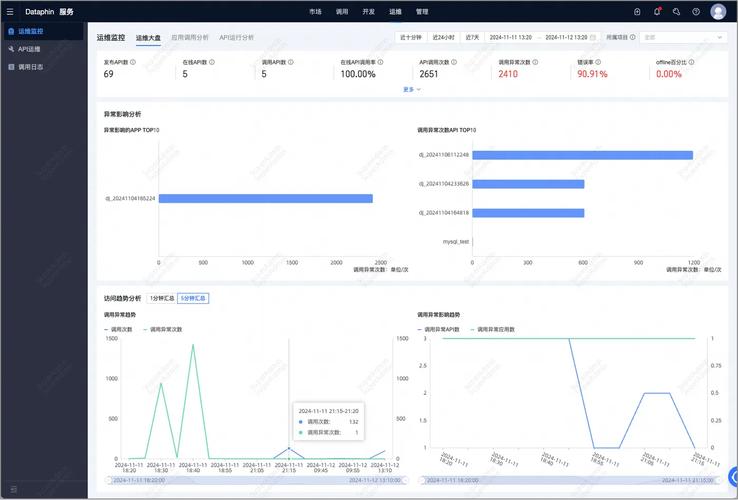Select the 1分钟汇总 toggle
The image size is (738, 500).
click(162, 298)
